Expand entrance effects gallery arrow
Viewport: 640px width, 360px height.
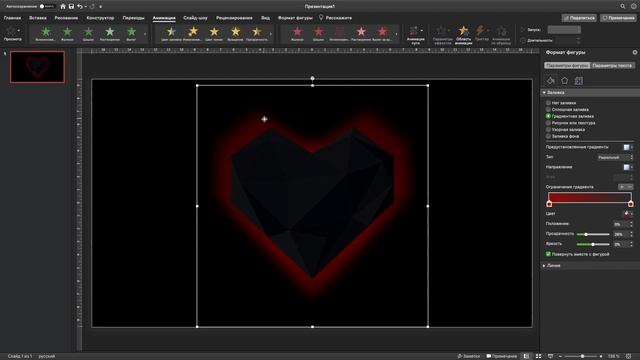click(x=145, y=34)
